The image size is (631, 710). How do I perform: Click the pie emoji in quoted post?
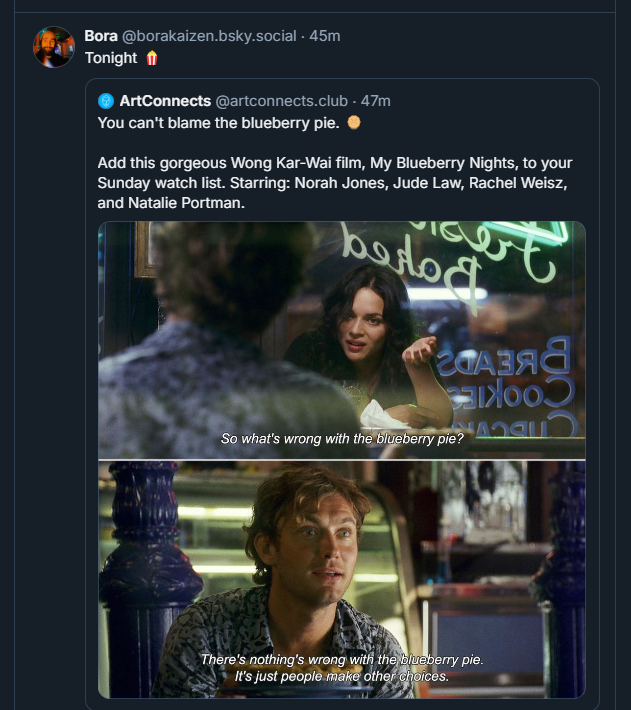pos(353,122)
